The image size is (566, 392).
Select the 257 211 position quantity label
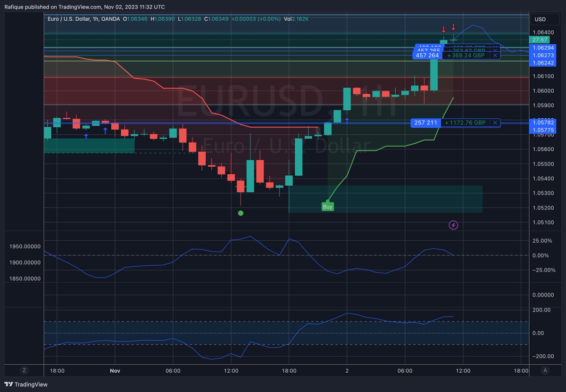(425, 122)
